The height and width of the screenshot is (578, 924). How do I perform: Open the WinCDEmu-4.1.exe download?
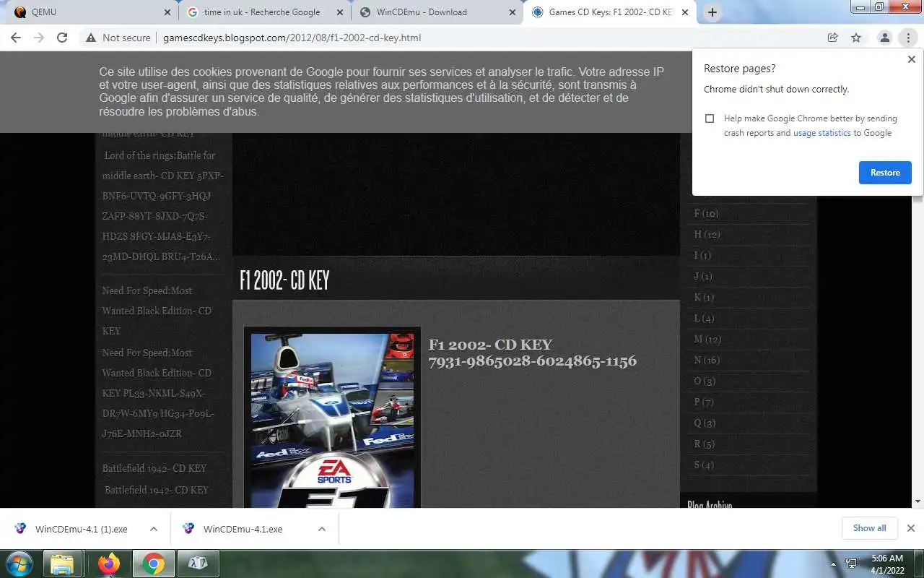pyautogui.click(x=244, y=529)
